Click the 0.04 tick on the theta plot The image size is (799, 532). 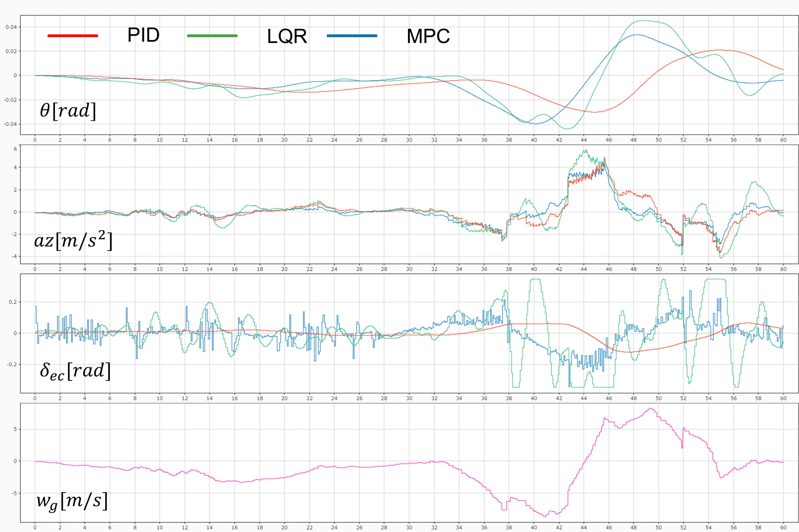click(11, 27)
